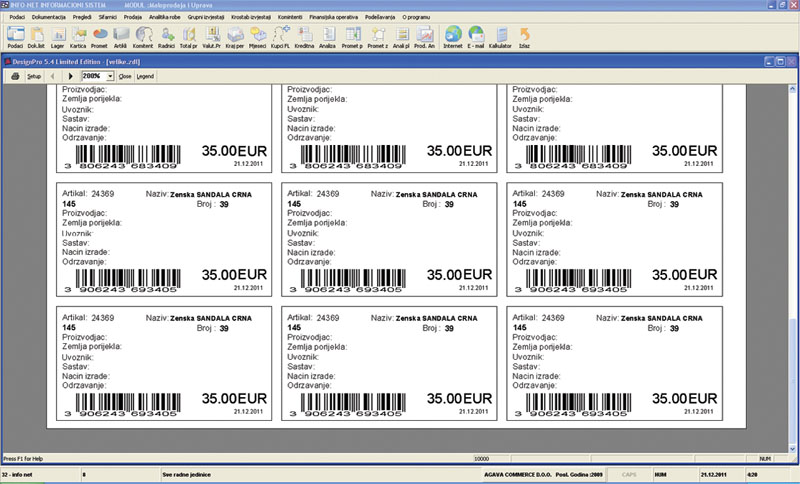Open the O programu menu
800x484 pixels.
pos(416,17)
